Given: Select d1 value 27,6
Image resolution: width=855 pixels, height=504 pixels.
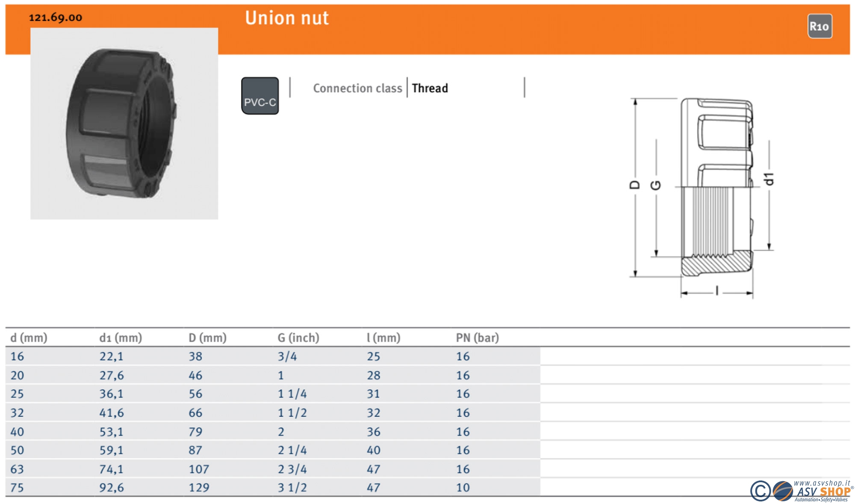Looking at the screenshot, I should pos(112,375).
